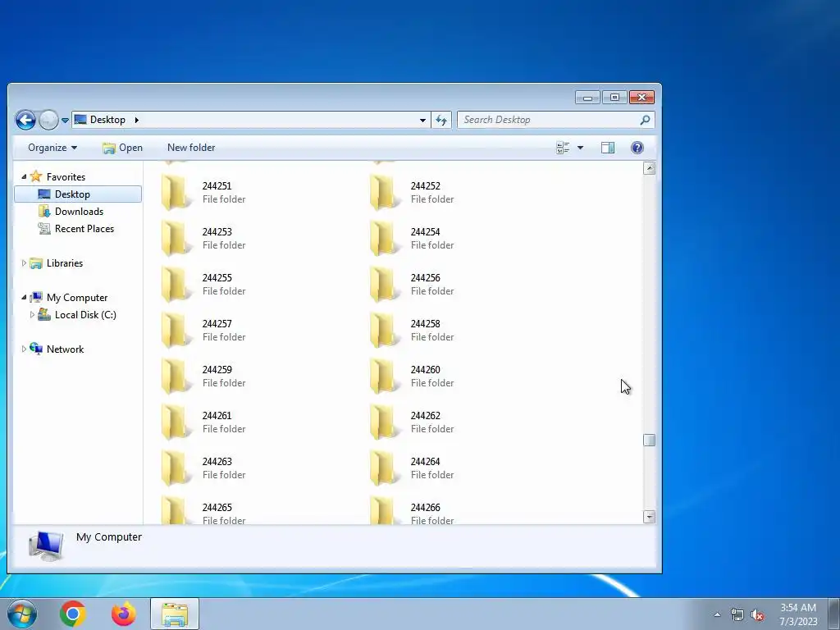The width and height of the screenshot is (840, 630).
Task: Open the recent pages dropdown arrow
Action: point(65,121)
